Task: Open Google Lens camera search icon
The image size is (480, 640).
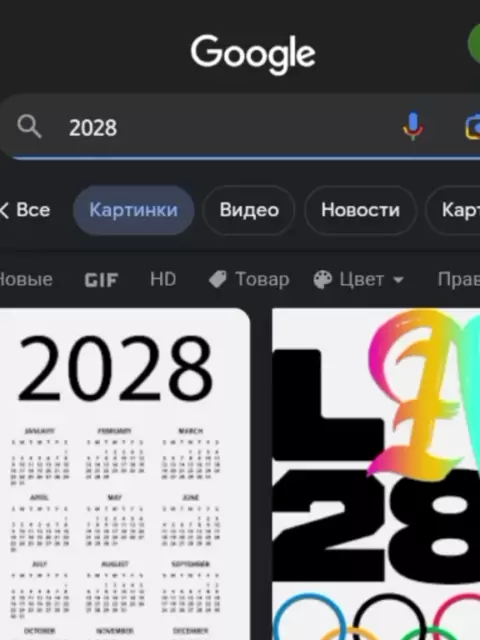Action: [473, 127]
